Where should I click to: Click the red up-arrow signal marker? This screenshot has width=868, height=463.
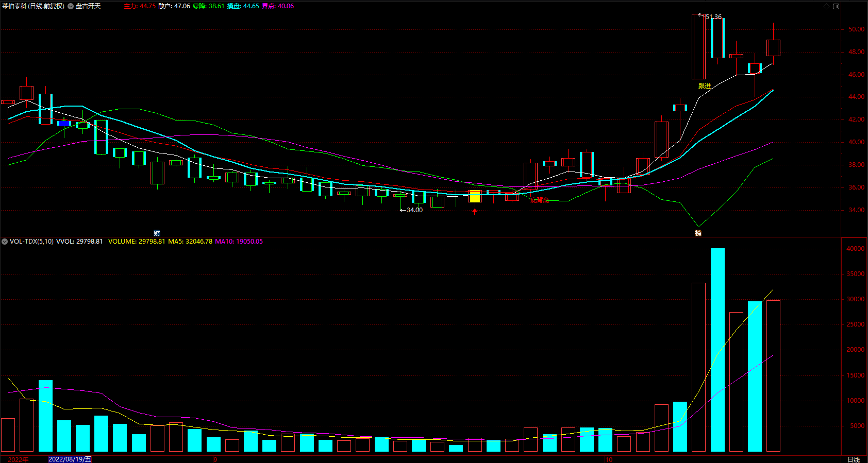(x=475, y=211)
